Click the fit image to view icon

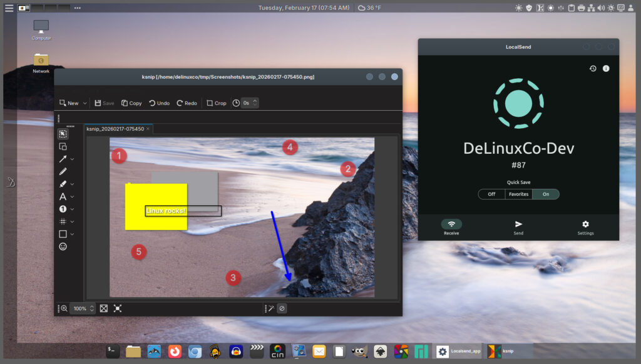[x=104, y=308]
